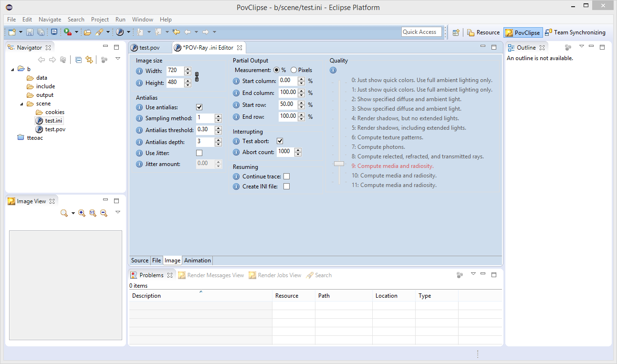Click the info icon beside Use Jitter
The width and height of the screenshot is (617, 364).
coord(139,153)
